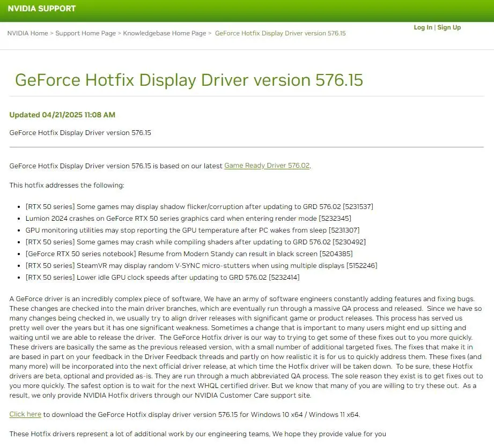Click the compiling shaders crash [5230492] bullet
494x448 pixels.
pyautogui.click(x=196, y=242)
